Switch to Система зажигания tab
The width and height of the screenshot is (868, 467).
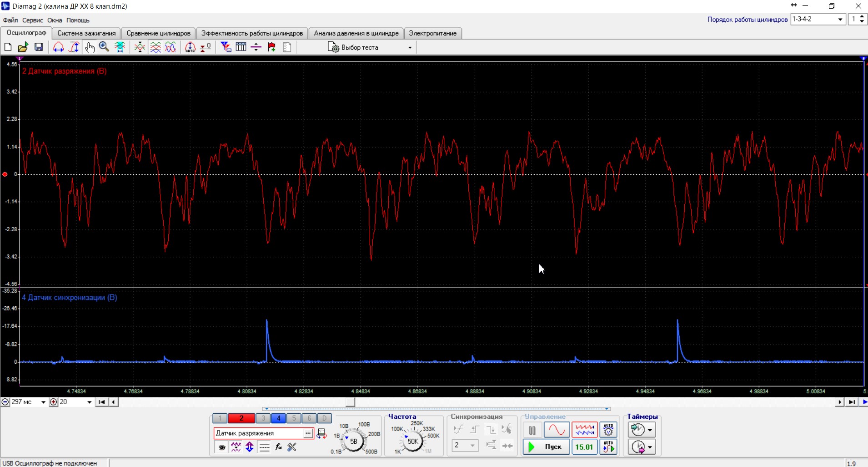coord(86,33)
